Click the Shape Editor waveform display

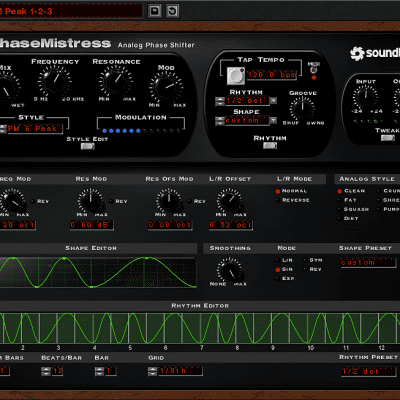98,272
